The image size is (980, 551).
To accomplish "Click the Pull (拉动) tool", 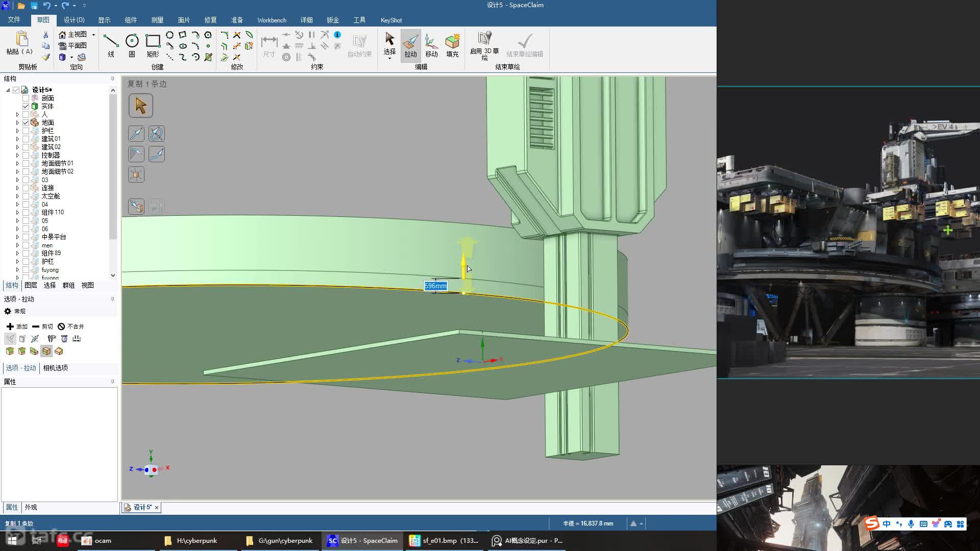I will click(410, 45).
